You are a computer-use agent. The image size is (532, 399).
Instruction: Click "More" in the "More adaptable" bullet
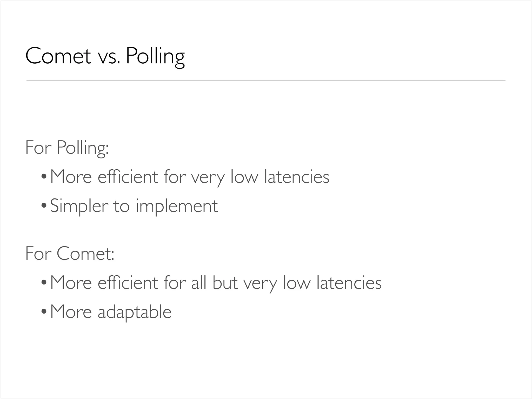pos(71,311)
